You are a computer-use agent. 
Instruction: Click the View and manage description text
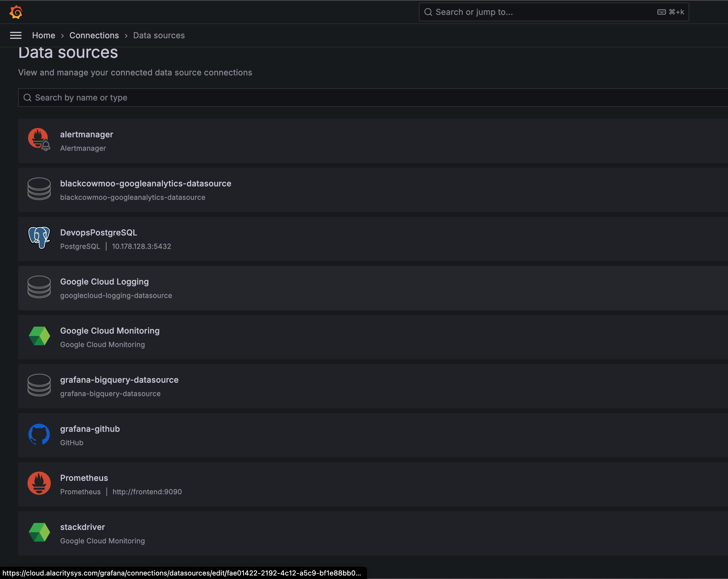[x=135, y=72]
